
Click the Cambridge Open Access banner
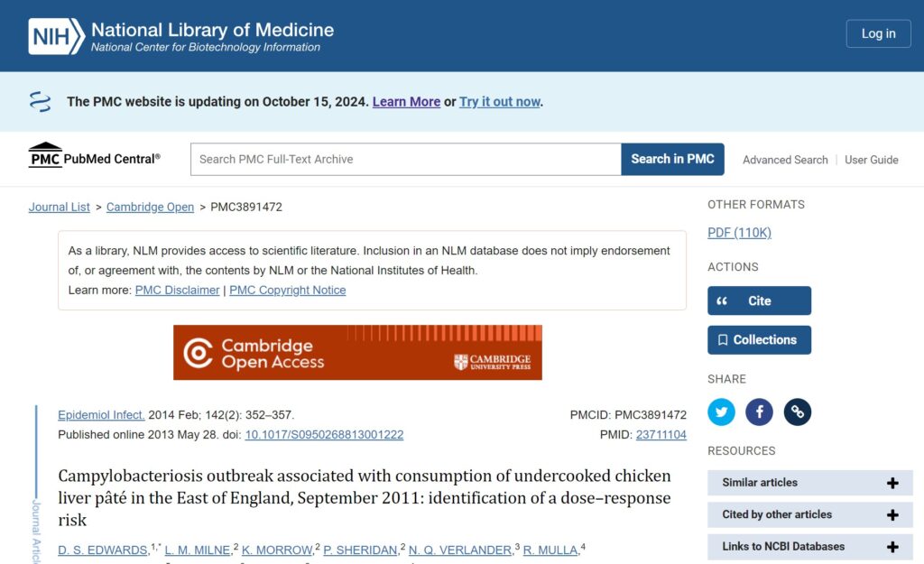click(x=357, y=352)
